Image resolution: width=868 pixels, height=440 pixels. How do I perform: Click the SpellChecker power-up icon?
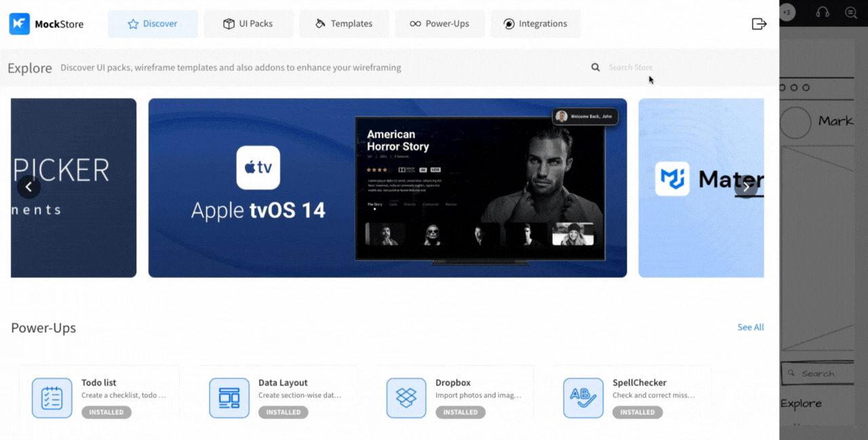point(583,398)
